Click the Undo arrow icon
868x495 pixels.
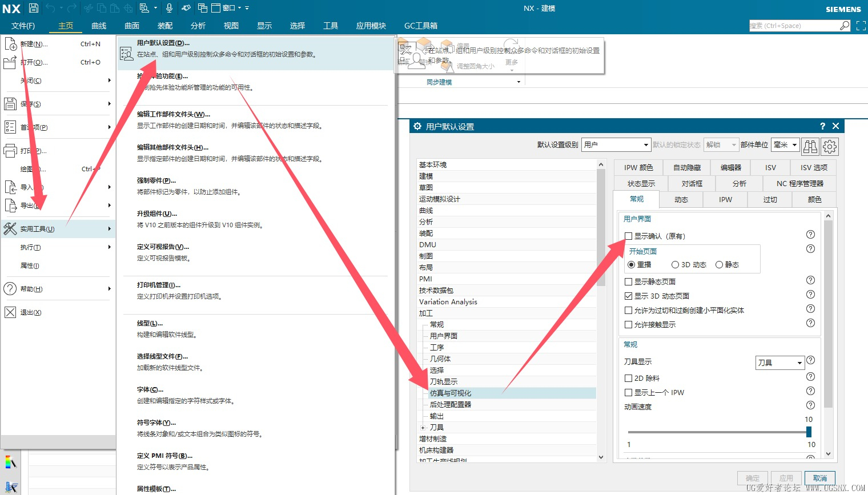pos(50,8)
